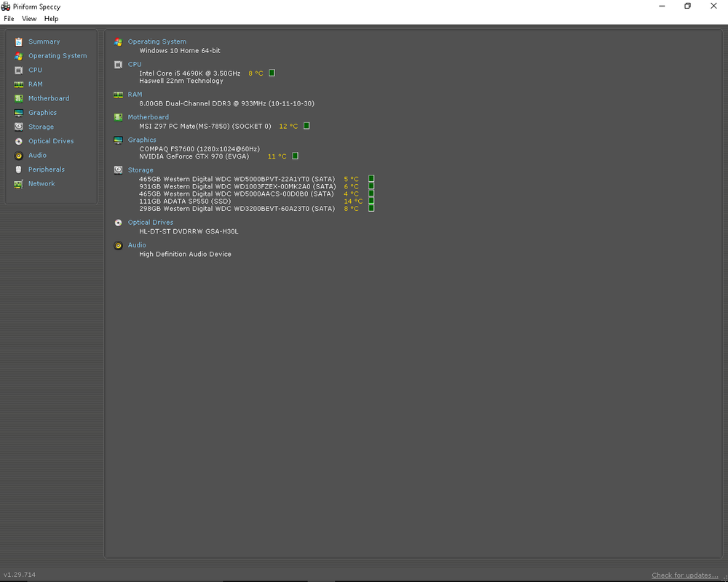The width and height of the screenshot is (728, 582).
Task: Click the Optical Drives heading link
Action: [151, 223]
